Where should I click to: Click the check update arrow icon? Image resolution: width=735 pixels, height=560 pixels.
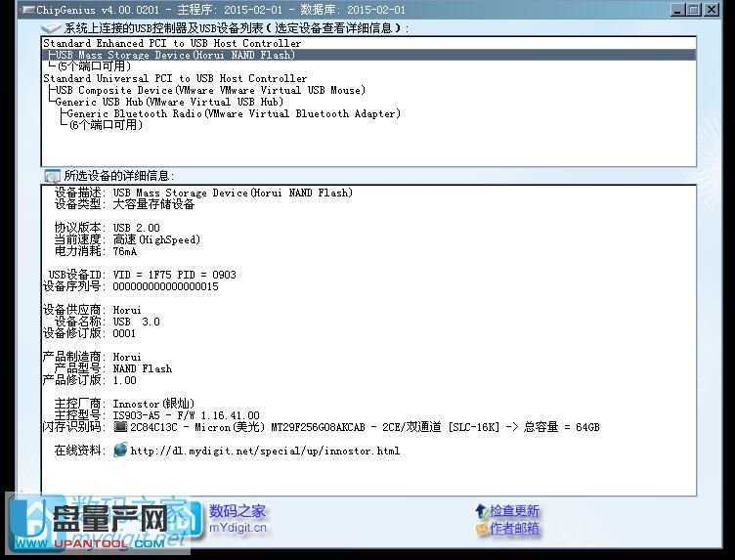481,511
